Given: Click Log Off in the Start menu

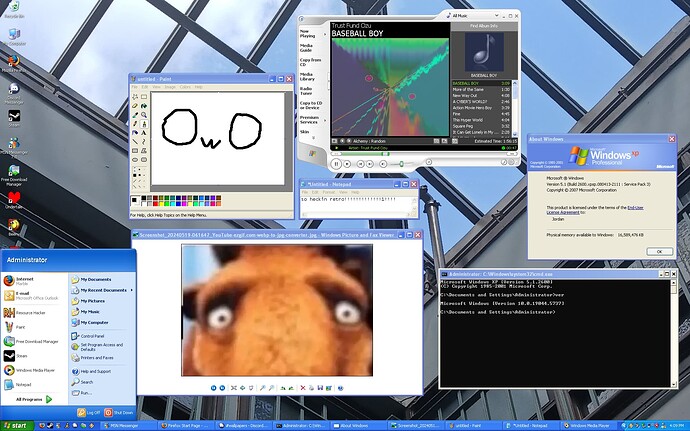Looking at the screenshot, I should [88, 413].
